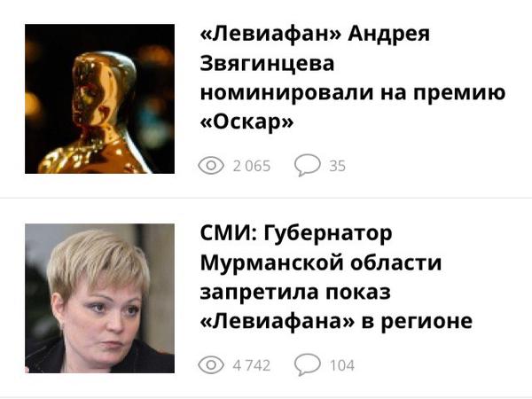The height and width of the screenshot is (399, 532).
Task: Open the golden Oscar statuette thumbnail
Action: [99, 98]
